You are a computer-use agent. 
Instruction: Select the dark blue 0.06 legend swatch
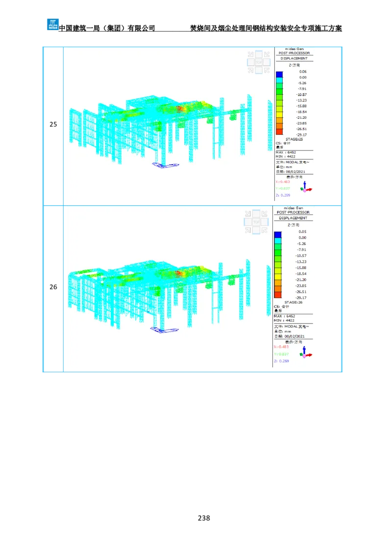pyautogui.click(x=279, y=74)
